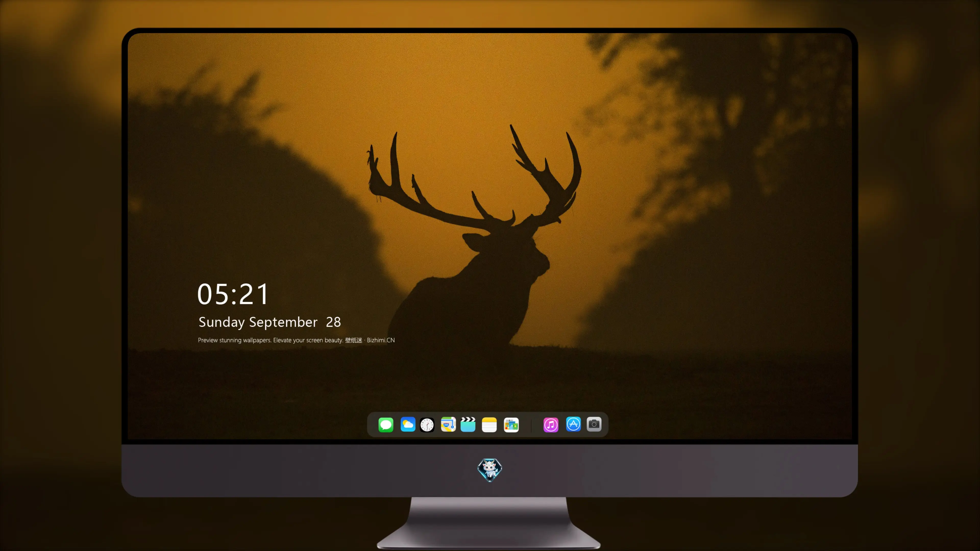Launch the Maps app icon
The height and width of the screenshot is (551, 980).
point(448,424)
